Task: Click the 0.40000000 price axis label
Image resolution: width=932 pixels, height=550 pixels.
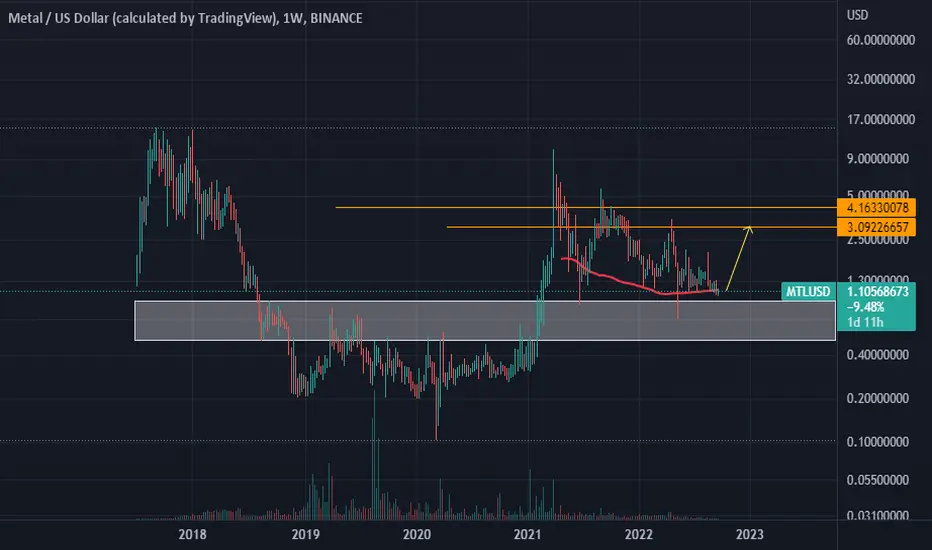Action: click(x=878, y=355)
